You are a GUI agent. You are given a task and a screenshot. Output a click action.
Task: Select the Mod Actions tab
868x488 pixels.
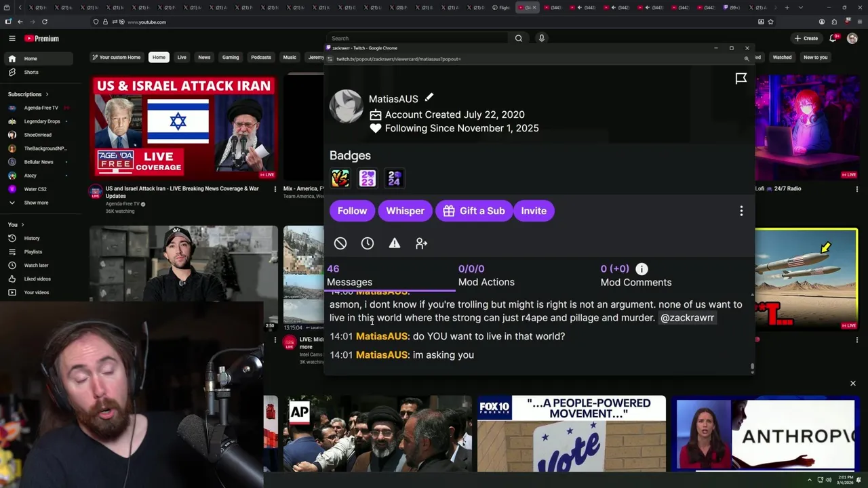tap(486, 275)
